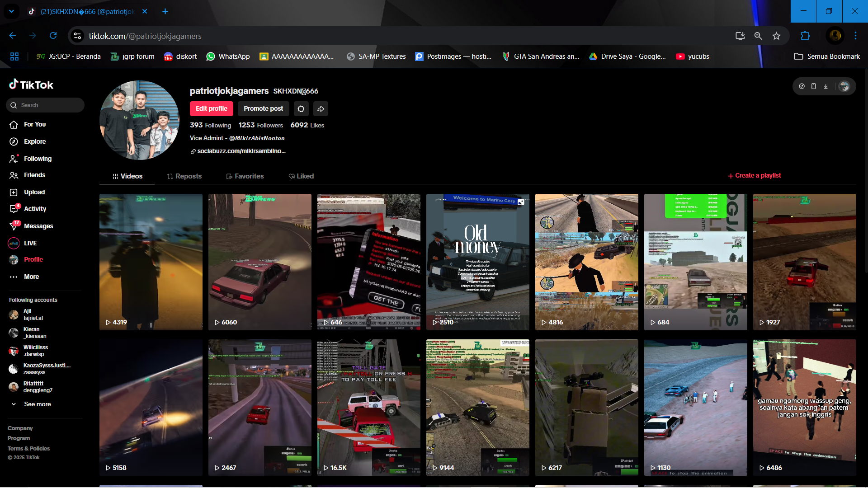Expand the tab search dropdown

[11, 11]
